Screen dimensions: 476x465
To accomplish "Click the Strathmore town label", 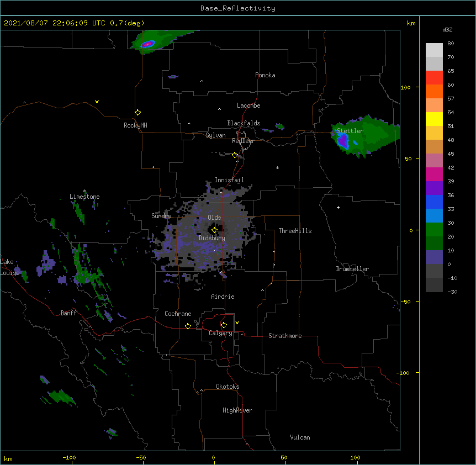I will 285,336.
